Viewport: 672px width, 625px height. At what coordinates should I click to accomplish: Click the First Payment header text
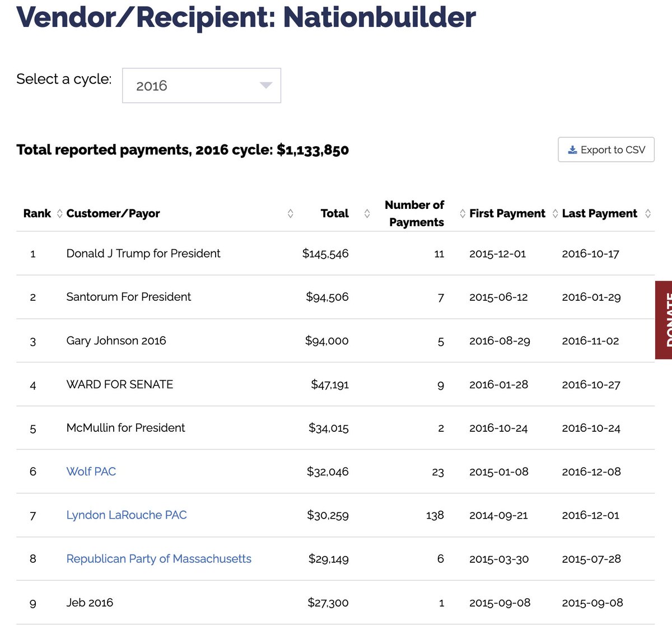point(507,213)
